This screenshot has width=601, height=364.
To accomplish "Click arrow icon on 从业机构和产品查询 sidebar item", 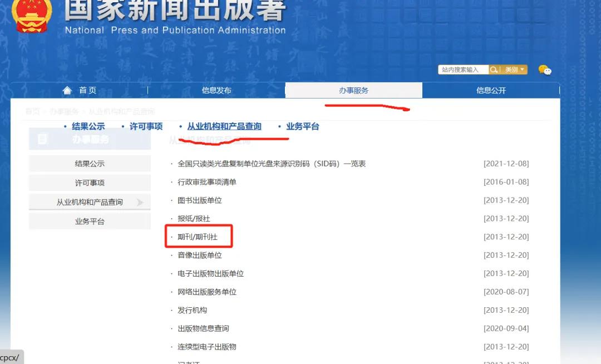I will point(140,202).
